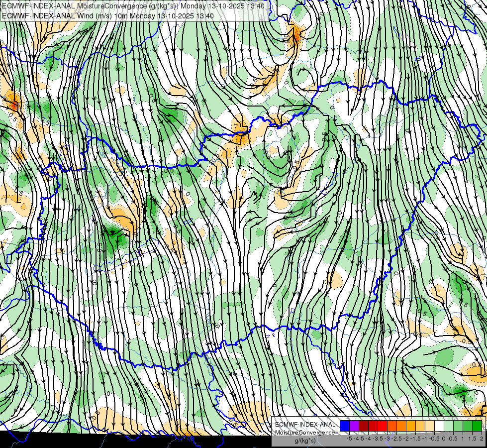487x448 pixels.
Task: Click the -3.5 tick label on legend
Action: [x=378, y=439]
